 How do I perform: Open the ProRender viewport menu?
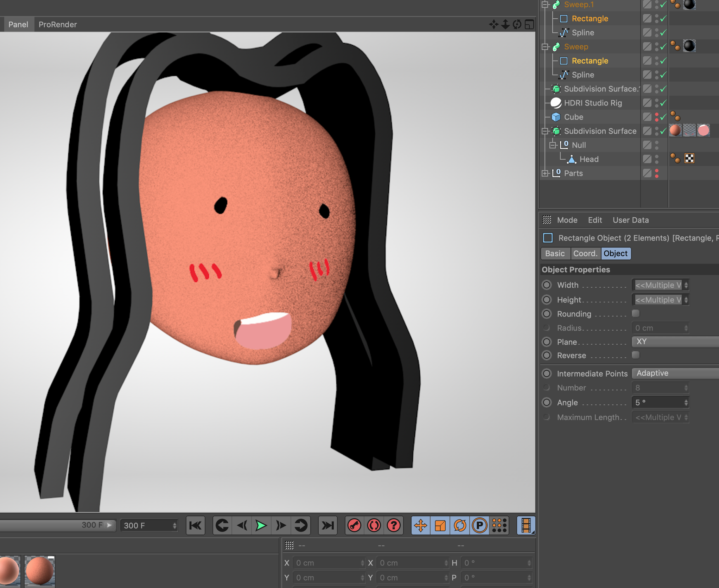pyautogui.click(x=58, y=25)
